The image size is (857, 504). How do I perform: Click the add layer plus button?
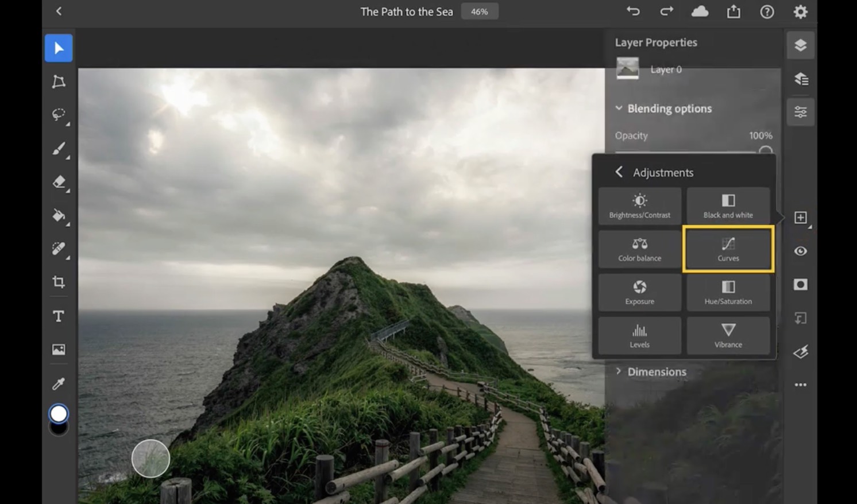pyautogui.click(x=801, y=218)
